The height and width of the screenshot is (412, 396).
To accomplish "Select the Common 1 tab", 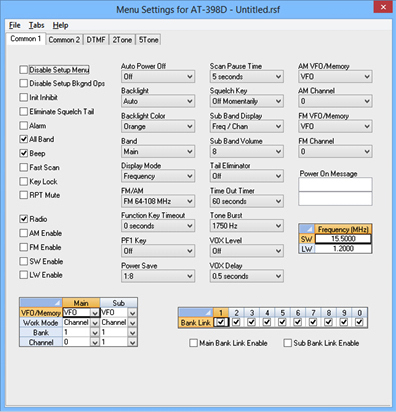I will [x=26, y=39].
